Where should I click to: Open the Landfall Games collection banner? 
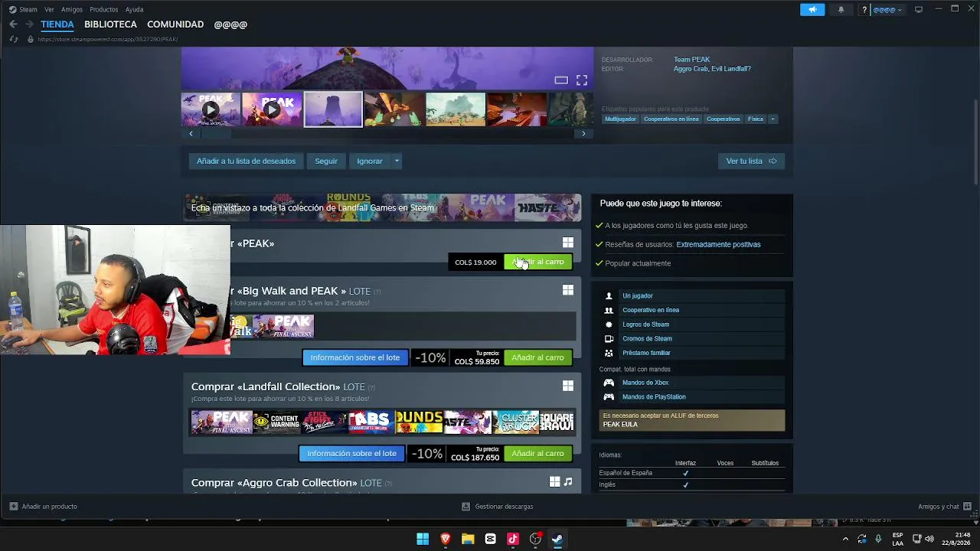pos(381,207)
